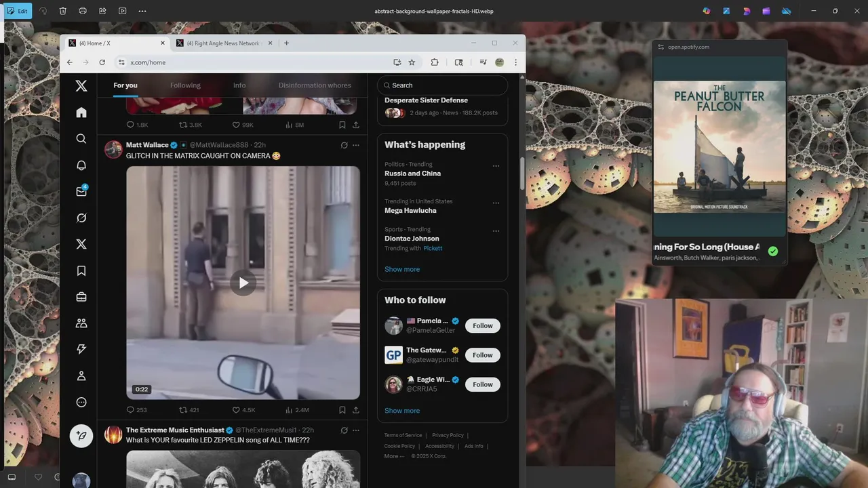Image resolution: width=868 pixels, height=488 pixels.
Task: Open Profile person icon in sidebar
Action: click(x=81, y=375)
